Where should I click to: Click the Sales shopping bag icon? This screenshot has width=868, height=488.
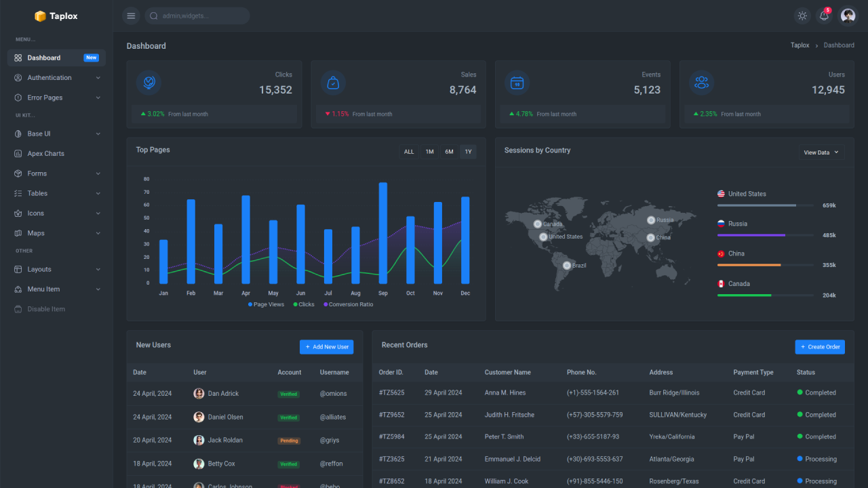coord(333,83)
